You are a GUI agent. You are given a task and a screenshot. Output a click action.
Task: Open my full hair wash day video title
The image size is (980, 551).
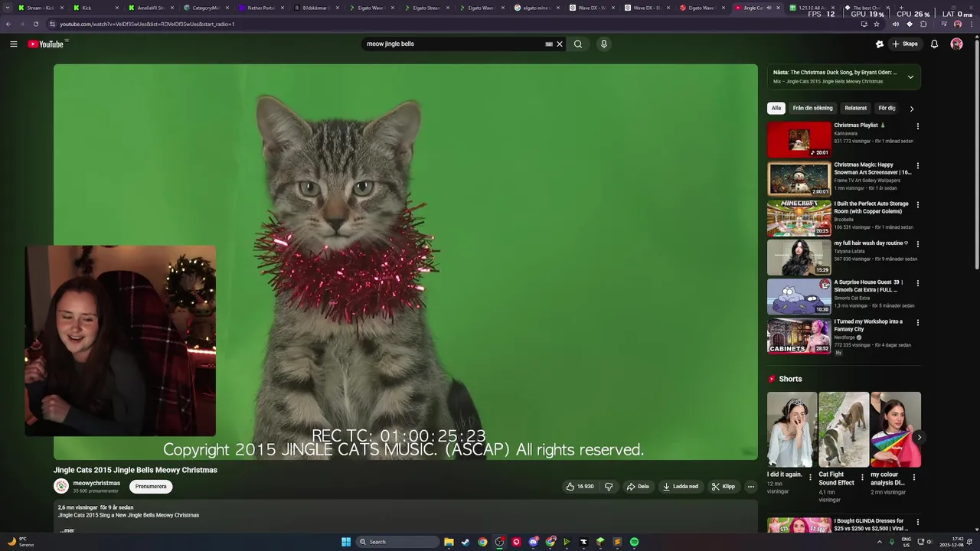pyautogui.click(x=871, y=243)
